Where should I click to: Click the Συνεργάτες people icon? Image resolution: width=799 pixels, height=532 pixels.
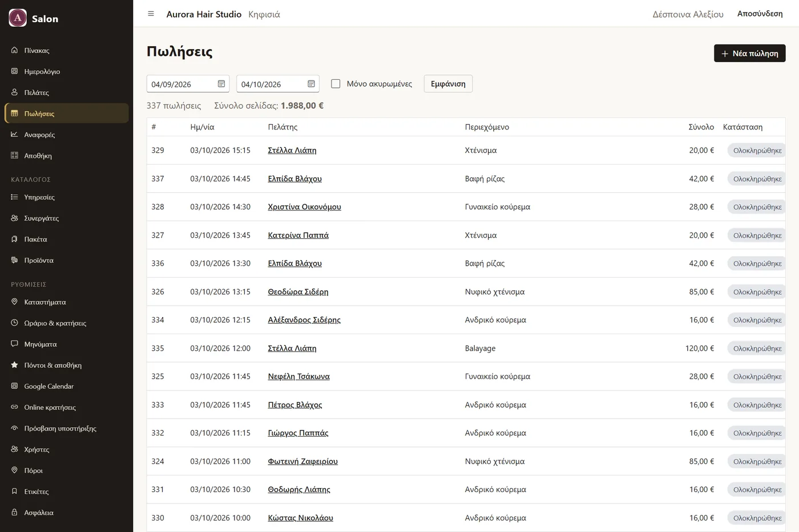coord(15,218)
